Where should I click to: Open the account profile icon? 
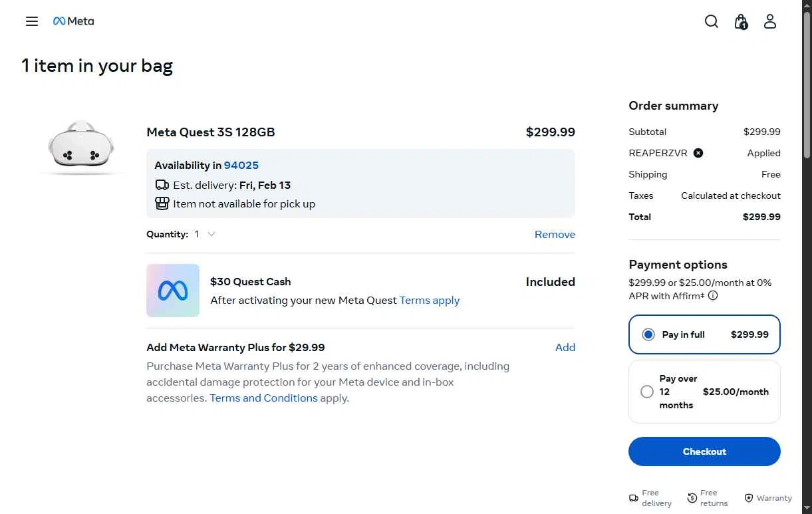(x=770, y=21)
